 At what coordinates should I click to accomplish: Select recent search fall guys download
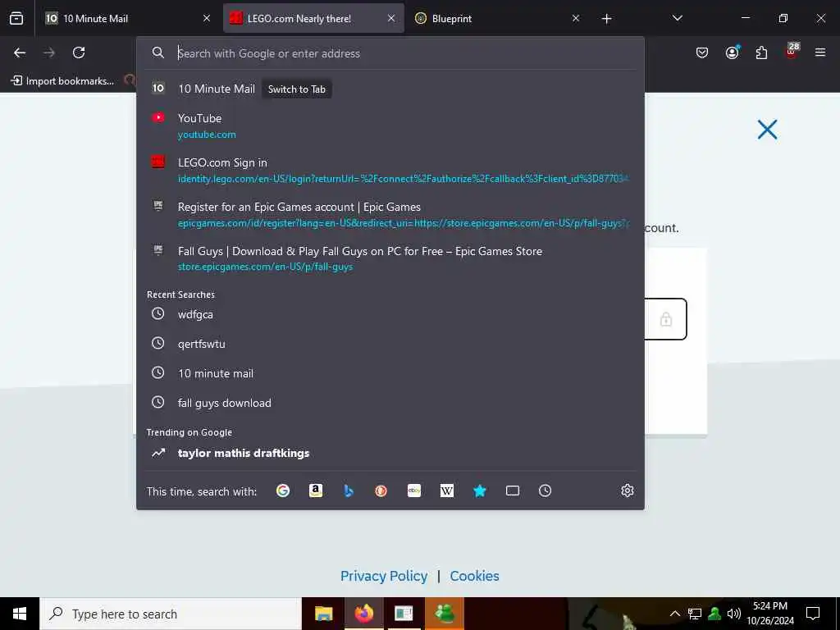click(x=390, y=402)
